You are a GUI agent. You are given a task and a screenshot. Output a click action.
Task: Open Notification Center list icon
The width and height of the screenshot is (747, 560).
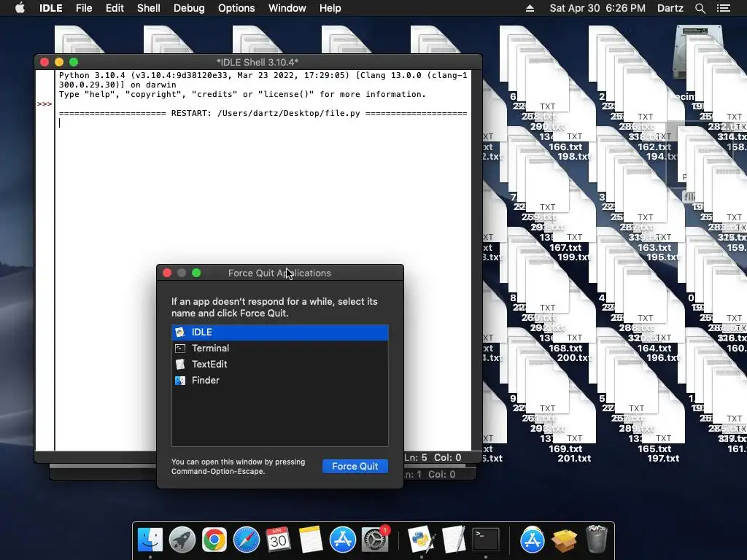pyautogui.click(x=723, y=8)
